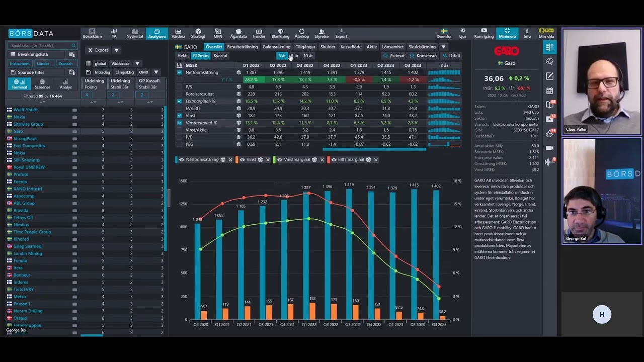The height and width of the screenshot is (362, 644).
Task: Open dropdown arrow next to Värdecase
Action: [x=137, y=64]
